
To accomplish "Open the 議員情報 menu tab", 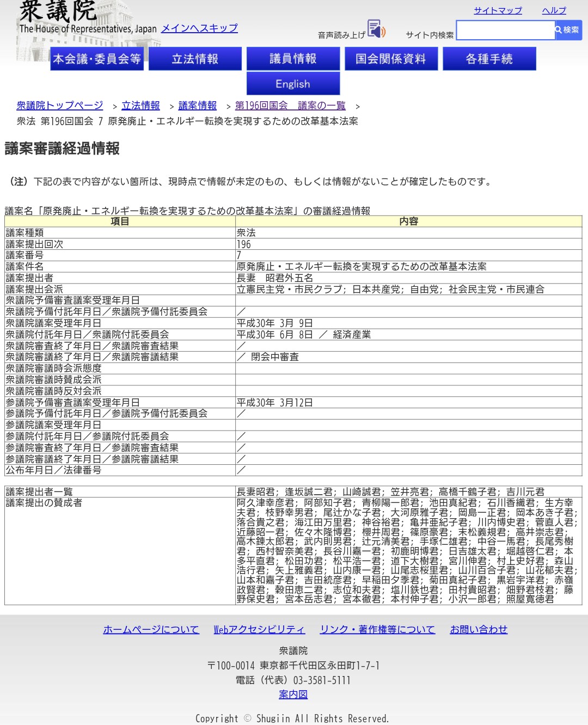I will (293, 59).
